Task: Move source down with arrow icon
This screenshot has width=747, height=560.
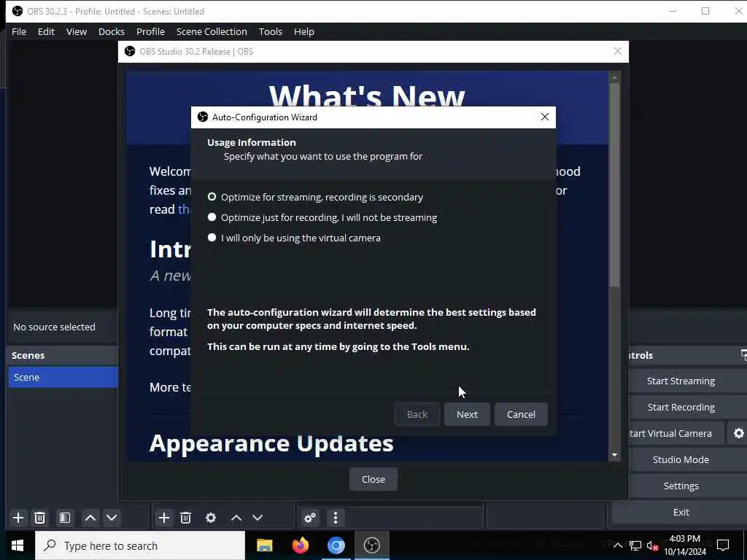Action: (258, 518)
